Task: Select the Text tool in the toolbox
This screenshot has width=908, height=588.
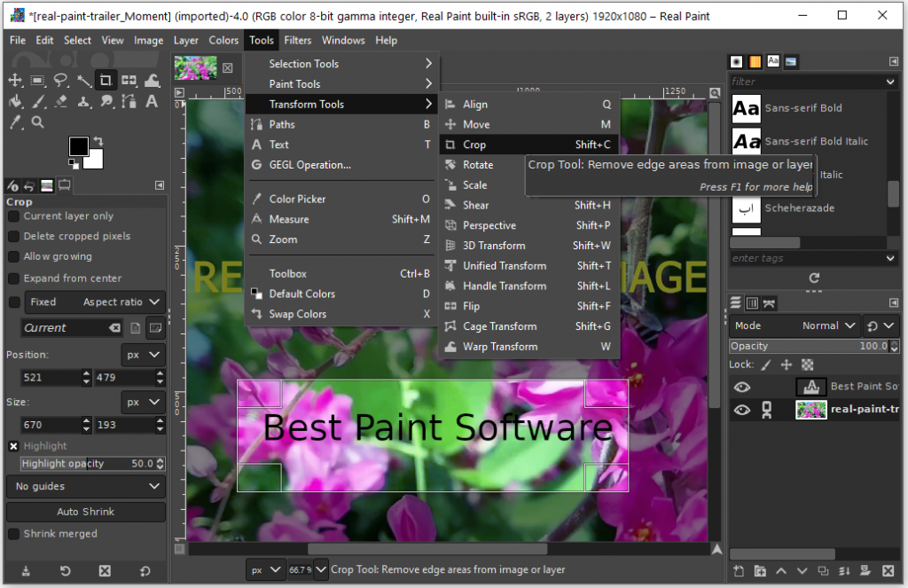Action: [x=152, y=101]
